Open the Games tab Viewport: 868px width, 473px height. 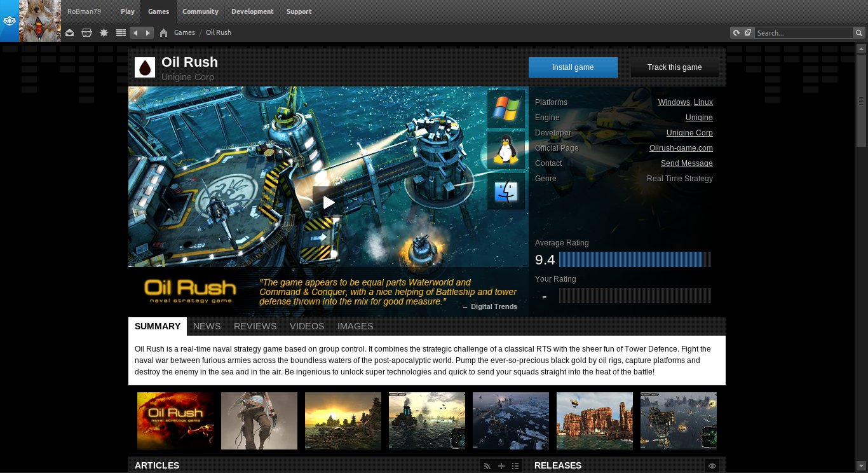coord(158,11)
